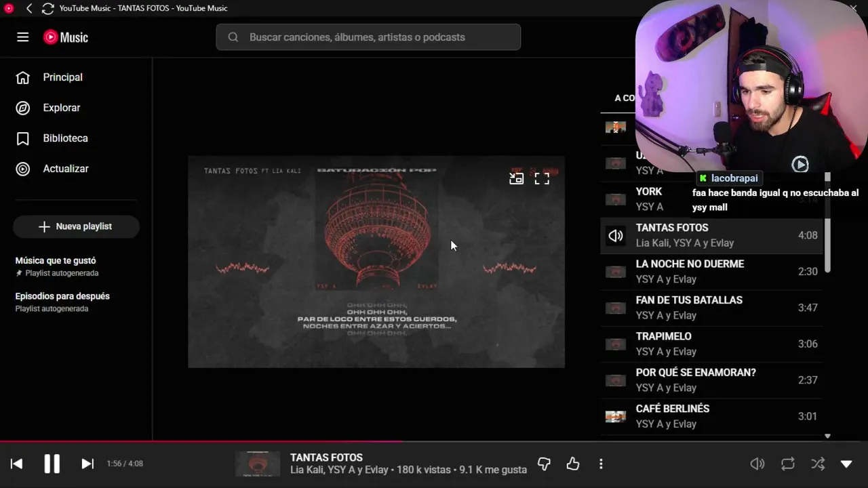Open the three-dot menu in the player bar
Viewport: 868px width, 488px height.
pyautogui.click(x=601, y=464)
